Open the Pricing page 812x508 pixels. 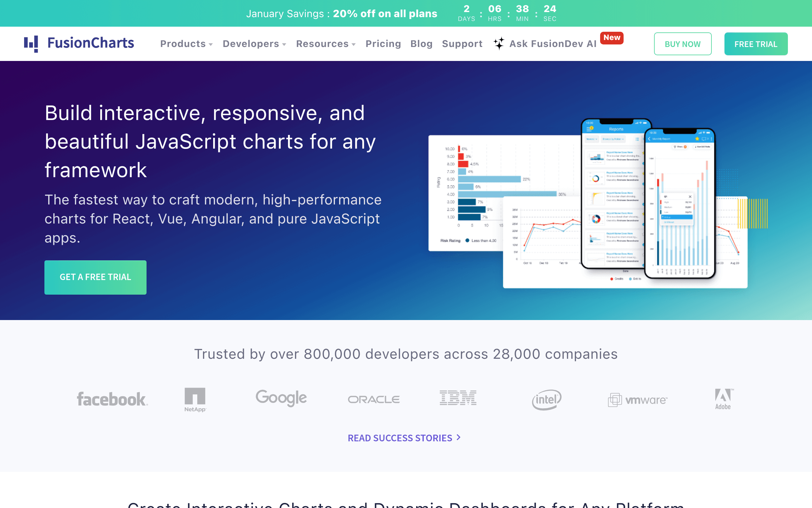point(383,44)
